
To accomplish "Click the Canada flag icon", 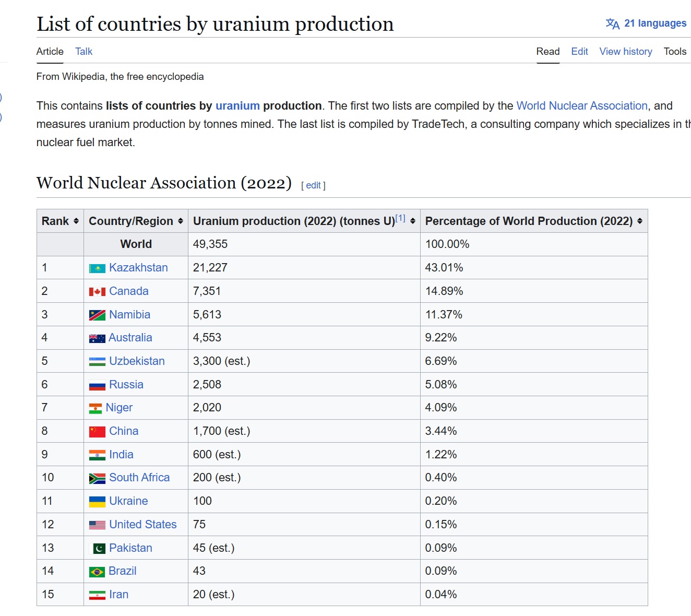I will pos(97,292).
